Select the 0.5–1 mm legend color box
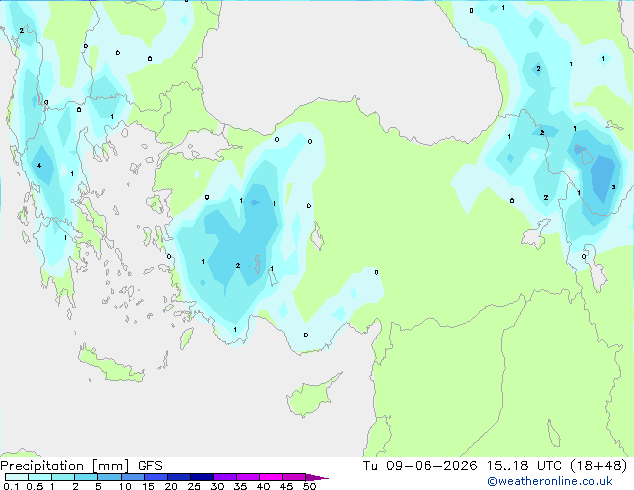This screenshot has width=634, height=490. point(40,477)
